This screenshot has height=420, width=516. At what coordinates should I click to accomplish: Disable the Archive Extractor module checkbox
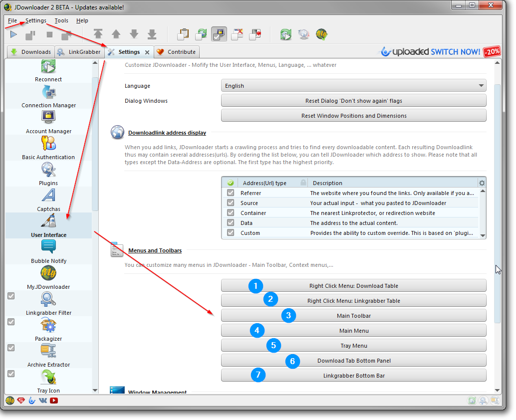pyautogui.click(x=11, y=348)
